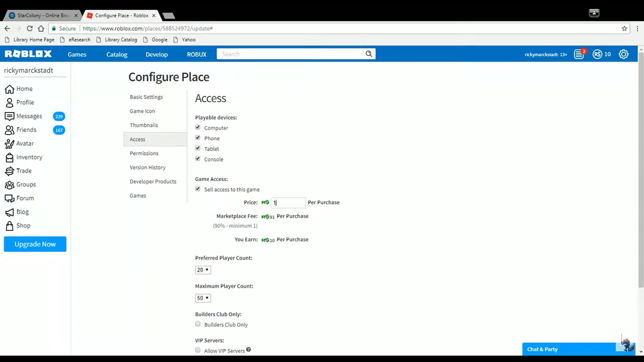
Task: Open Preferred Player Count dropdown
Action: (203, 270)
